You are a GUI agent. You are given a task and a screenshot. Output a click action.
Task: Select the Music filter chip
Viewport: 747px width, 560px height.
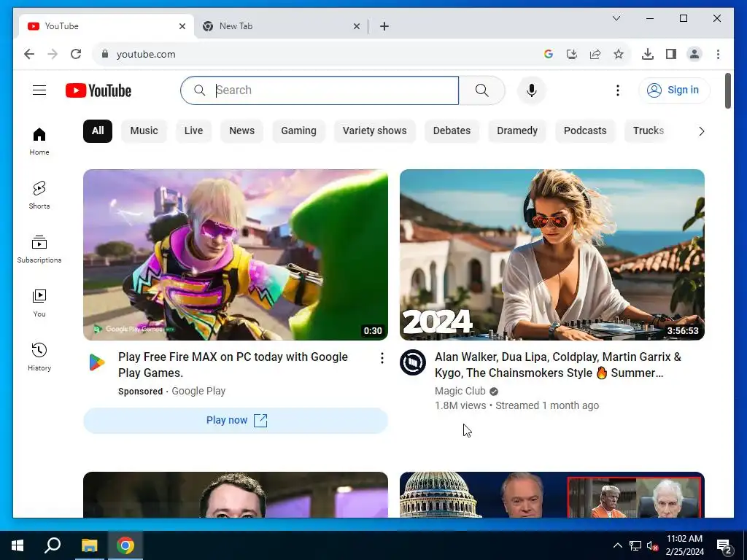144,131
